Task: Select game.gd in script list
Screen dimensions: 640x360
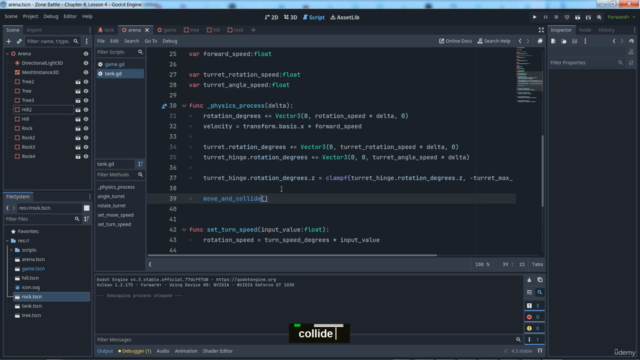Action: [x=120, y=64]
